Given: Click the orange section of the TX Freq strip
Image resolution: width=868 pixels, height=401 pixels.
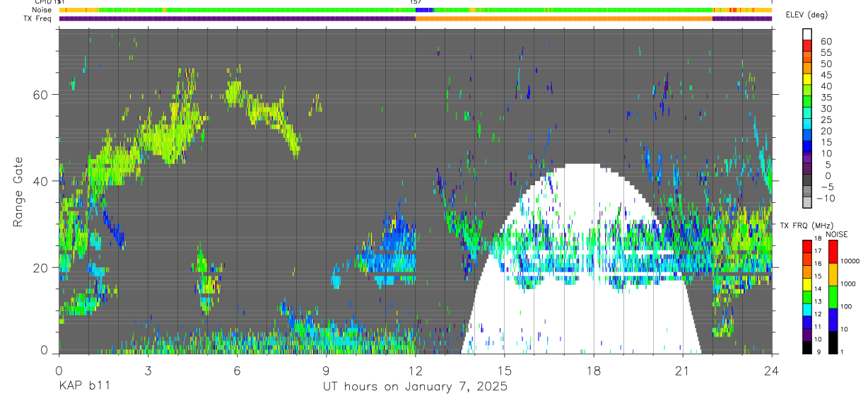Looking at the screenshot, I should click(x=564, y=19).
